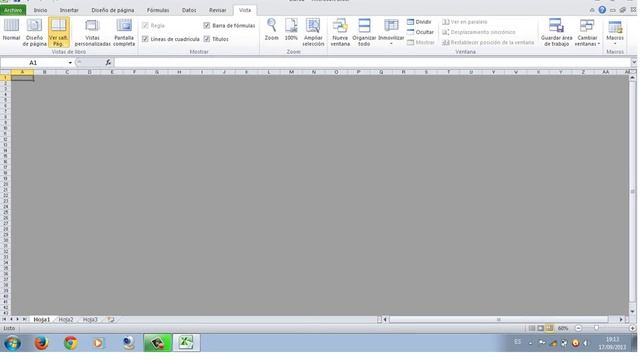Open sheet tab Hoja3

click(90, 320)
